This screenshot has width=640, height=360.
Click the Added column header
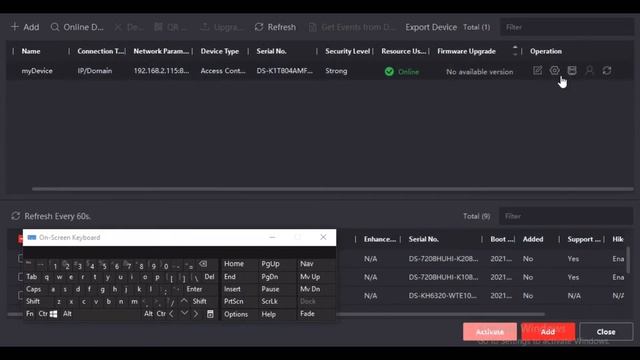tap(533, 239)
